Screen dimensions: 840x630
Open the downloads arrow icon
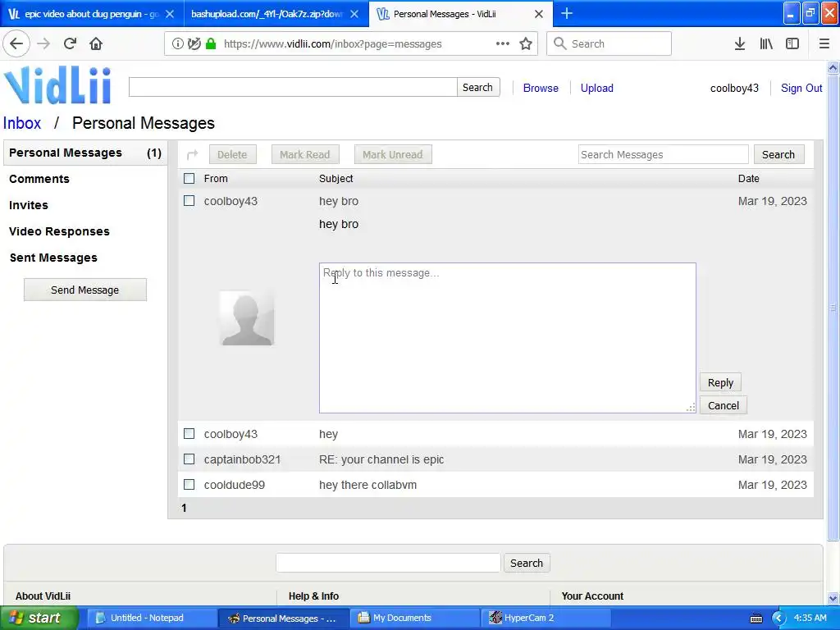[739, 43]
